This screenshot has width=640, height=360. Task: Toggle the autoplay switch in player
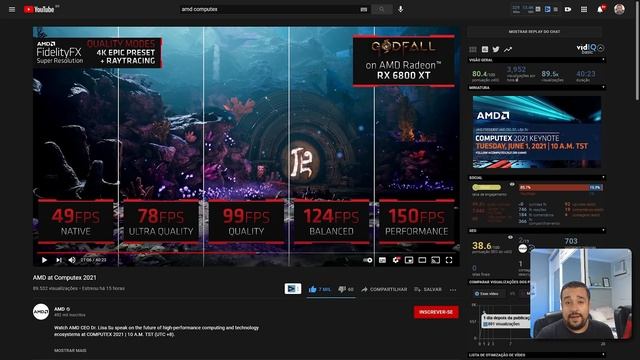(367, 260)
